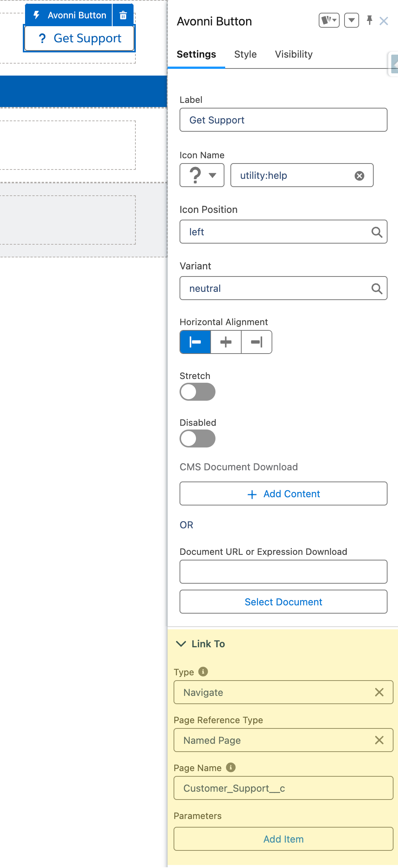This screenshot has height=868, width=398.
Task: Set horizontal alignment to center
Action: pyautogui.click(x=226, y=342)
